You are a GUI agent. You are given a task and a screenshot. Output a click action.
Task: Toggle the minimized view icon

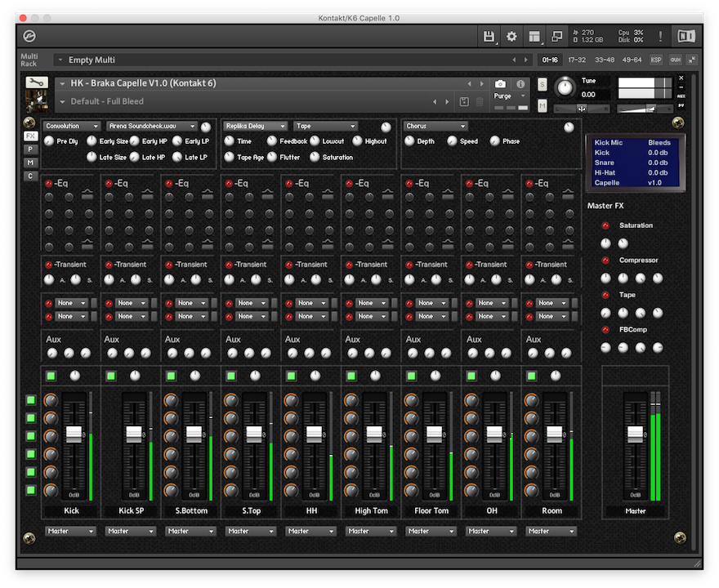pos(556,36)
